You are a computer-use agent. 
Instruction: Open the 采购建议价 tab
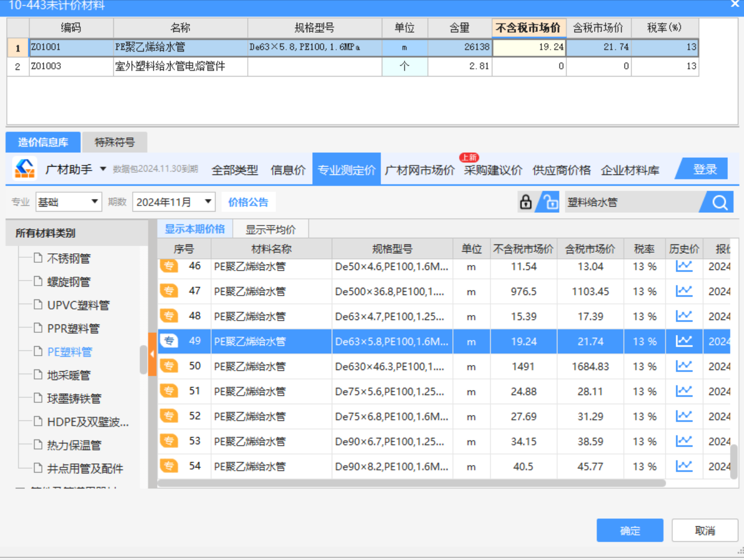coord(493,170)
